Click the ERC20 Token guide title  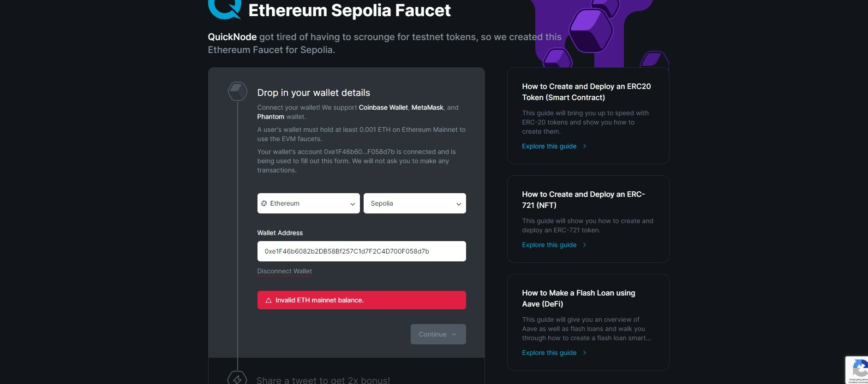(586, 92)
